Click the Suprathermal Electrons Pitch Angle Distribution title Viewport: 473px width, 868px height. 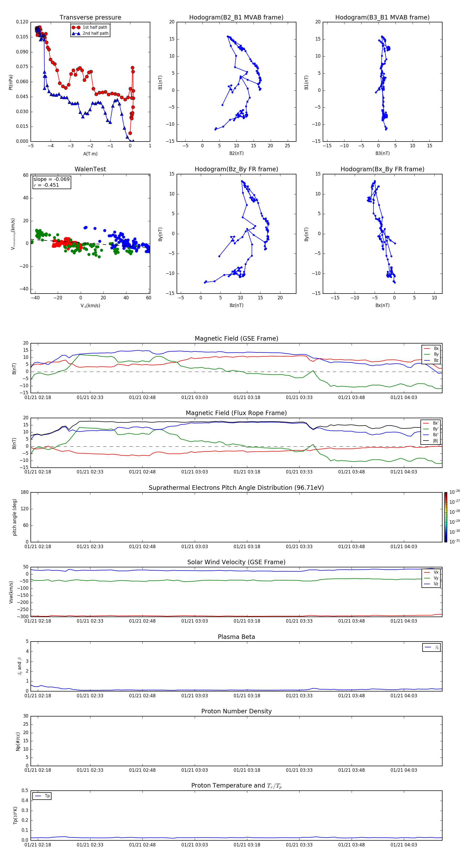pos(236,488)
